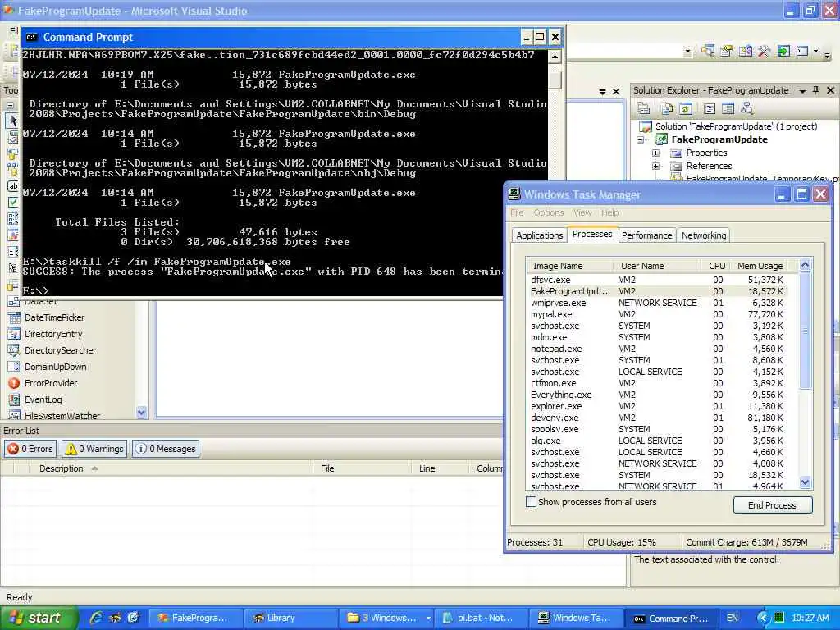Click Refresh icon in Solution Explorer toolbar

click(x=686, y=109)
